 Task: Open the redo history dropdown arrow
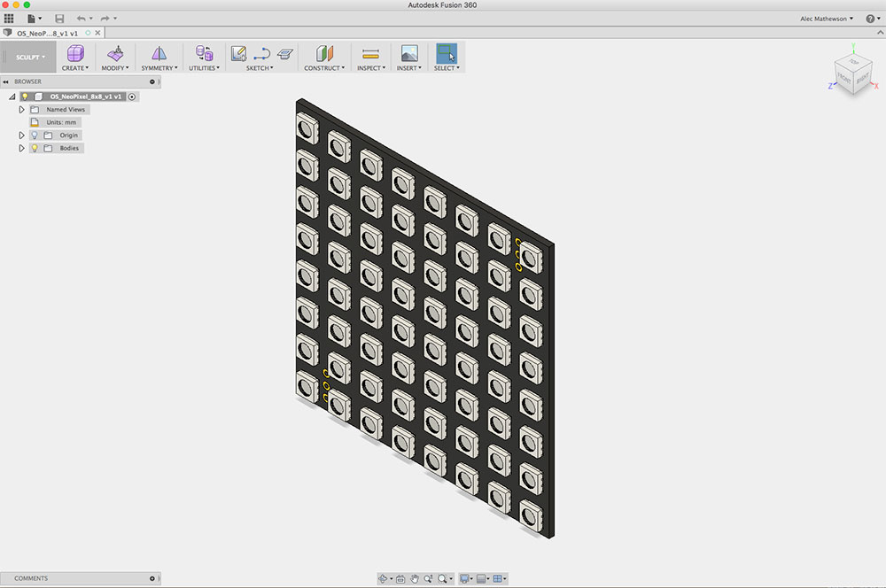(114, 19)
